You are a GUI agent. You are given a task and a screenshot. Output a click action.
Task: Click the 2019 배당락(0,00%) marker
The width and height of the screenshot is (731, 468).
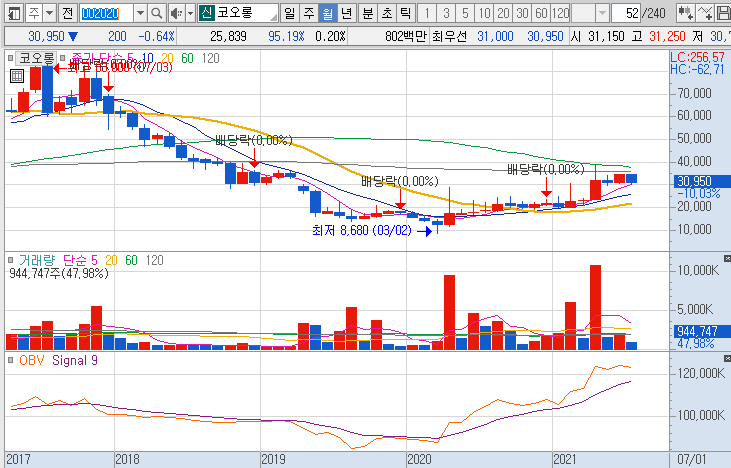click(254, 140)
